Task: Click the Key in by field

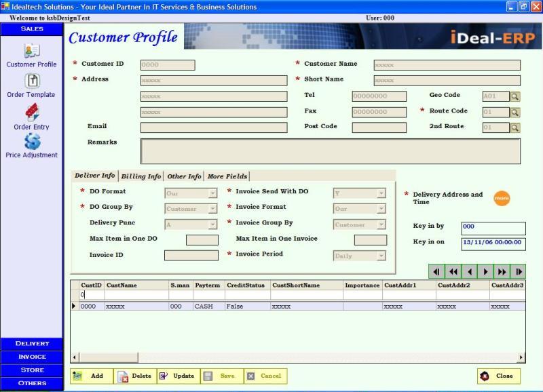Action: (493, 229)
